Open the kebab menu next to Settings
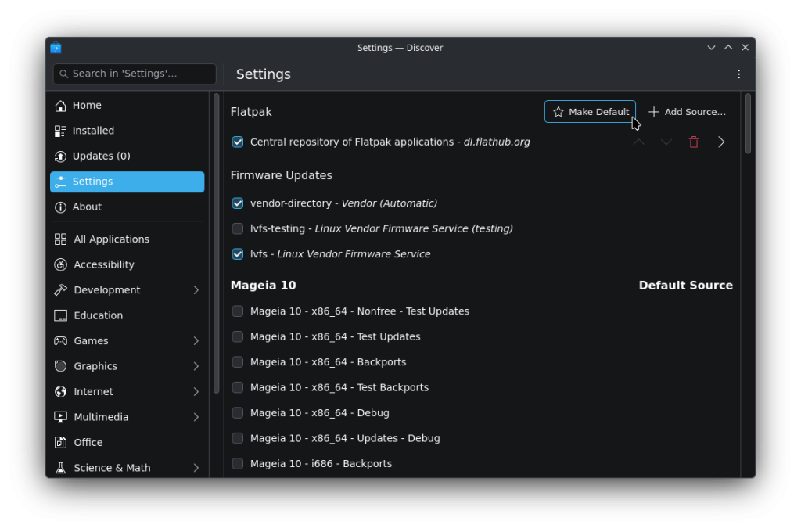The image size is (801, 532). pyautogui.click(x=738, y=74)
